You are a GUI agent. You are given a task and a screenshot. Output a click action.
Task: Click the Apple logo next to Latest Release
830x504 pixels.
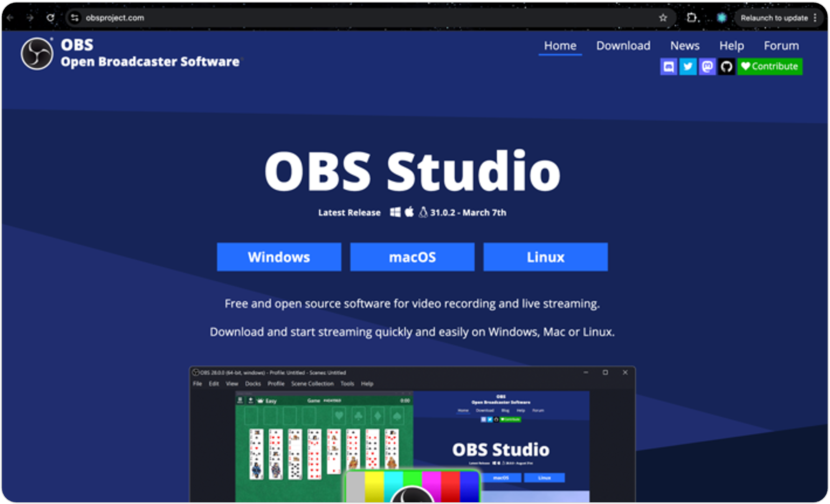click(409, 212)
